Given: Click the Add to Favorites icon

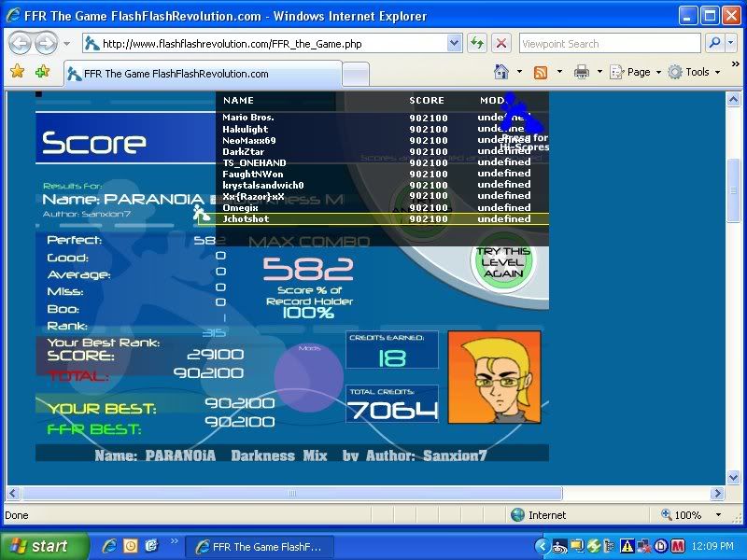Looking at the screenshot, I should click(x=42, y=72).
